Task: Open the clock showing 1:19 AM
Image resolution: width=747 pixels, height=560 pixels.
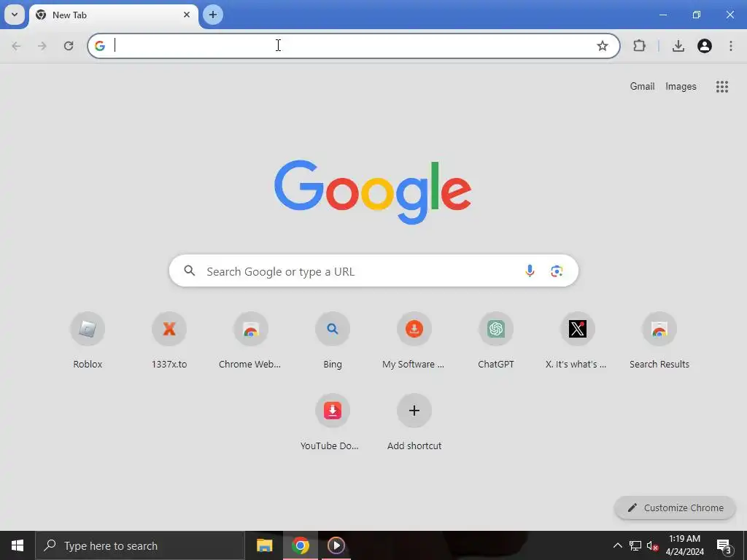Action: [684, 545]
